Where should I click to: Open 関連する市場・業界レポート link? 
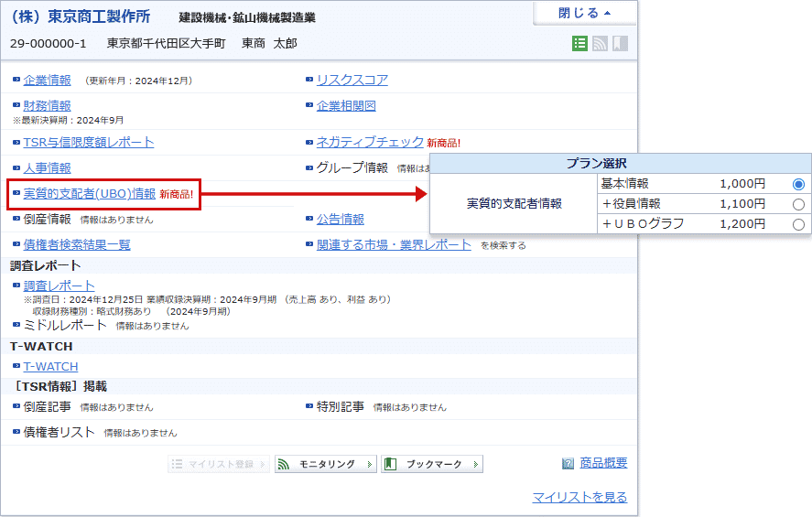[394, 245]
